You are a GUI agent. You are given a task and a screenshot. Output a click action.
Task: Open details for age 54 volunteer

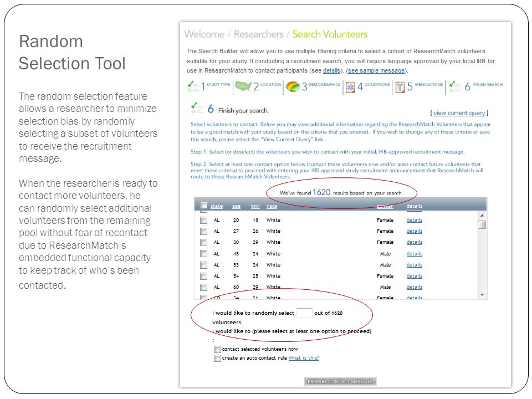(x=415, y=276)
